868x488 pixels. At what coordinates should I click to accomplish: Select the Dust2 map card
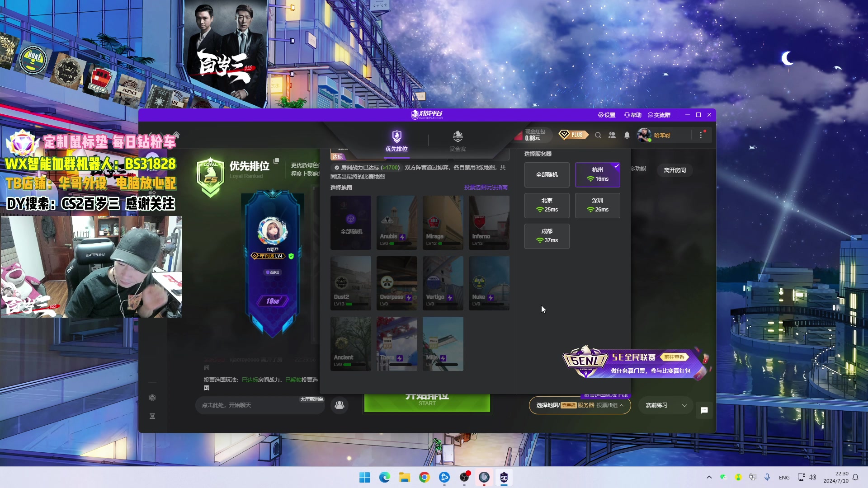(x=351, y=283)
